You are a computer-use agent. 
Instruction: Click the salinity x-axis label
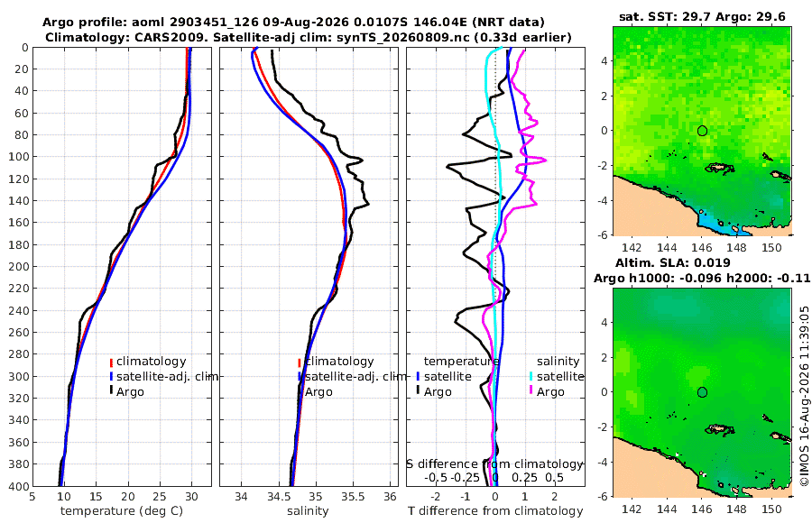pos(309,511)
